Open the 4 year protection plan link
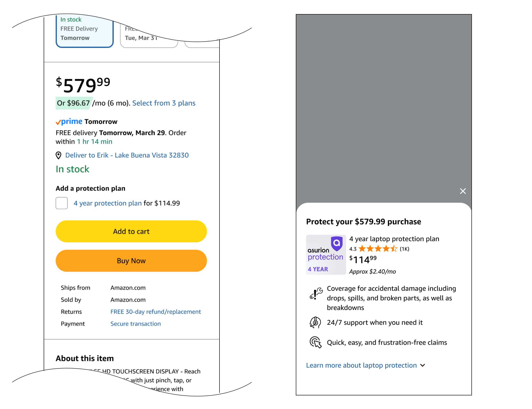Viewport: 532px width, 409px height. click(x=108, y=203)
